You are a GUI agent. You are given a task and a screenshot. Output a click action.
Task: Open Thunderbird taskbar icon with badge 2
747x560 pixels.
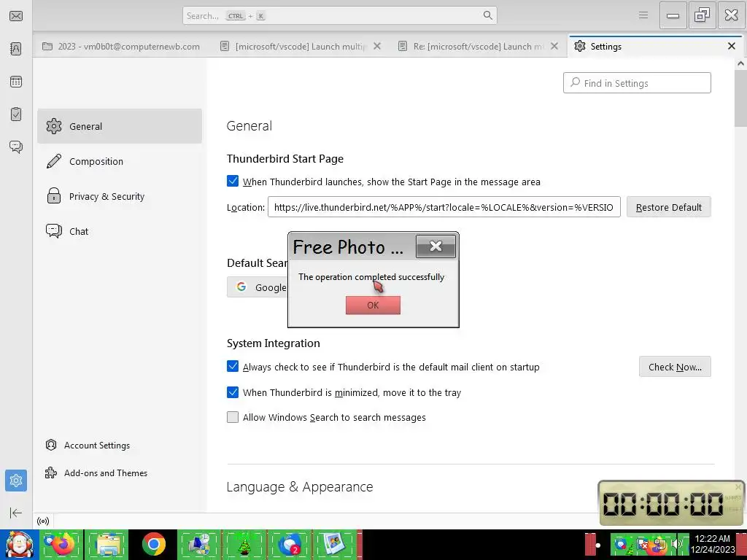coord(289,545)
